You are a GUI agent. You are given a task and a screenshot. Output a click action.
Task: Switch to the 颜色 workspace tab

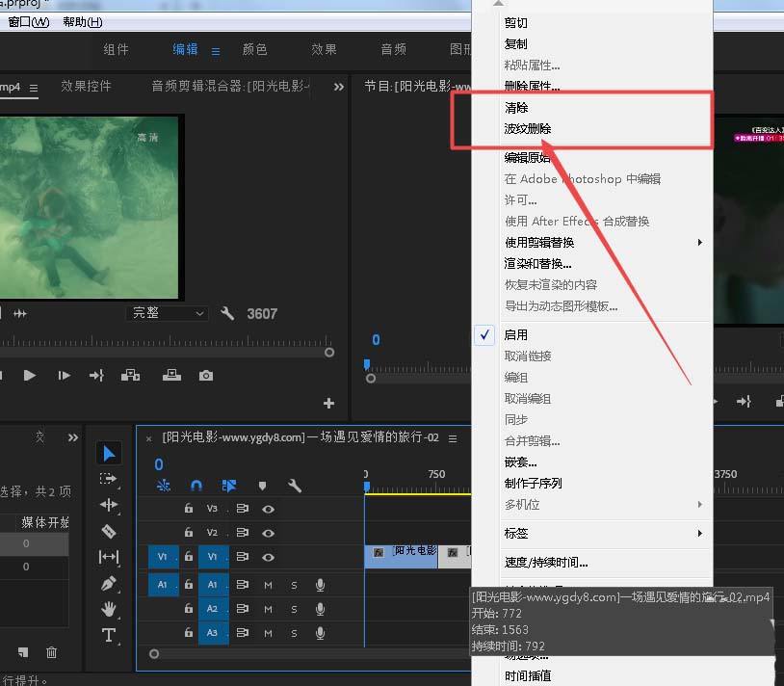tap(254, 50)
